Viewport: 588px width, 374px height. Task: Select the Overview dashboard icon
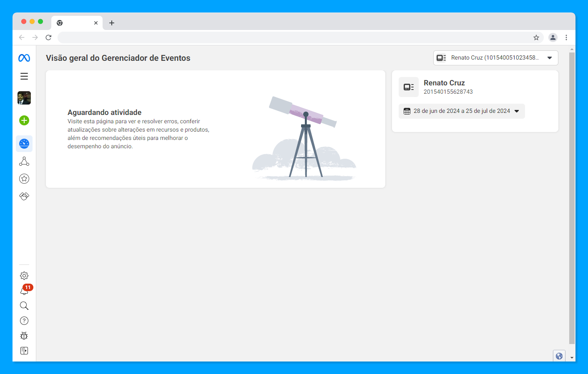pyautogui.click(x=24, y=144)
